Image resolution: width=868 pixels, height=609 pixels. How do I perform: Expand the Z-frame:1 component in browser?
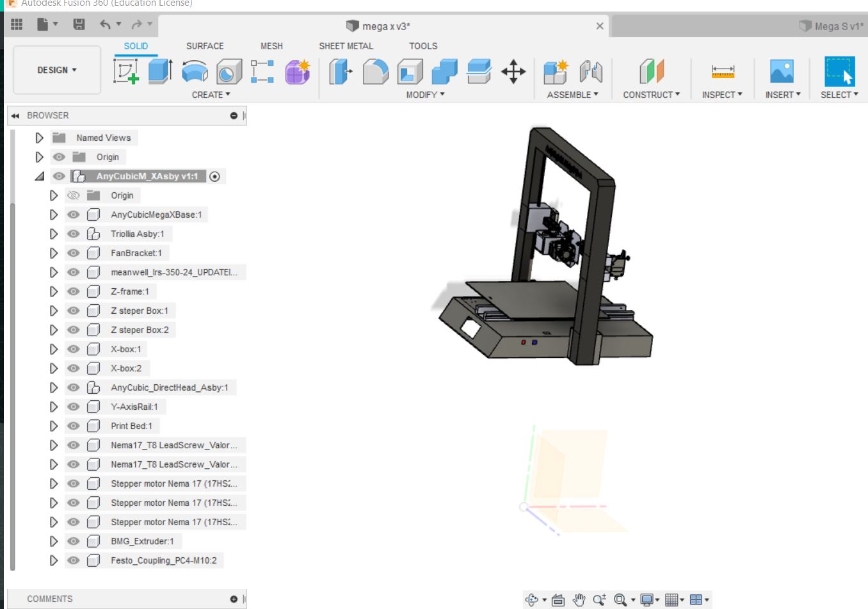point(54,291)
